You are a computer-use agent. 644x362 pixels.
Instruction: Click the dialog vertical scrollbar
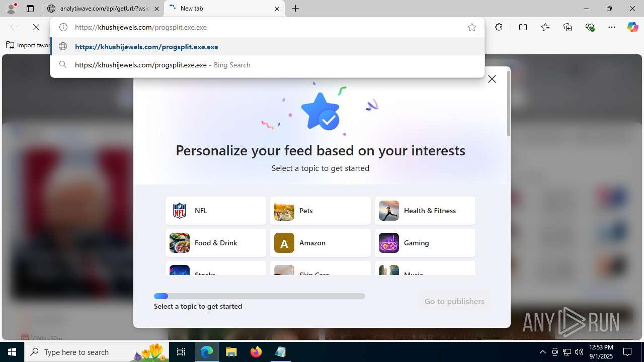click(508, 104)
